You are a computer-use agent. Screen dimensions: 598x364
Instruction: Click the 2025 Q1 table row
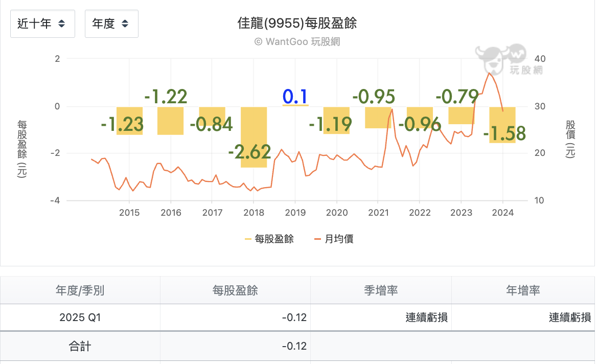pyautogui.click(x=79, y=318)
